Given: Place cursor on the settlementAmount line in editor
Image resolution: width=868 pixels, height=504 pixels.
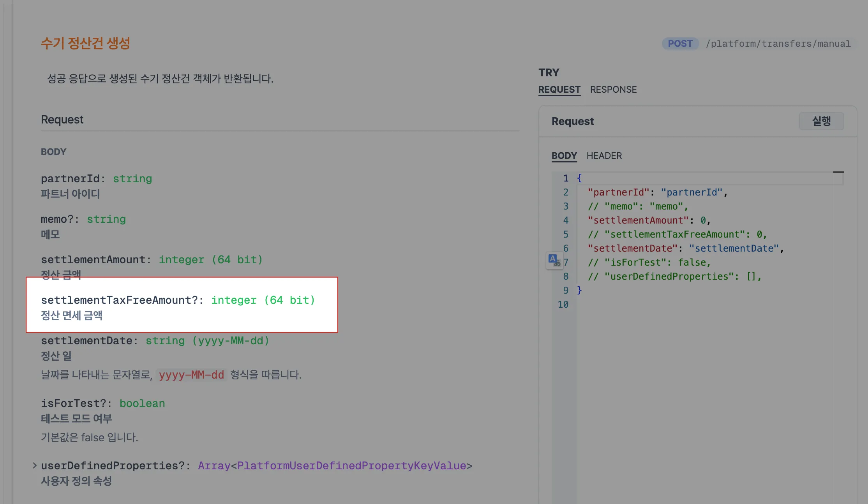Looking at the screenshot, I should point(649,220).
